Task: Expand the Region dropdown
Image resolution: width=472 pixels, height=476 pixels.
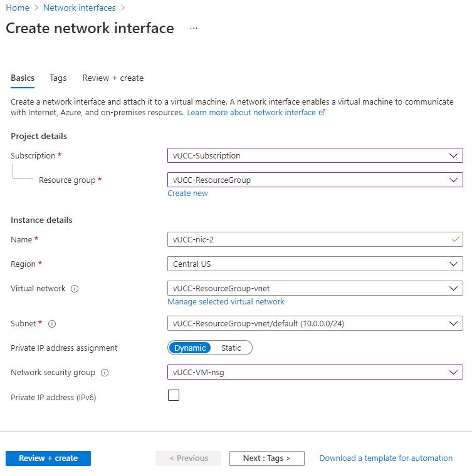Action: [x=315, y=264]
